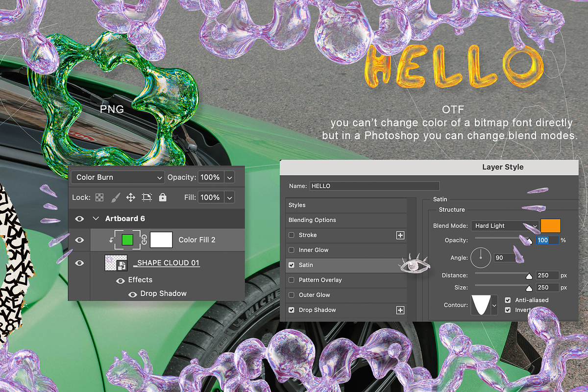Open the Hard Light blend mode dropdown

tap(505, 226)
